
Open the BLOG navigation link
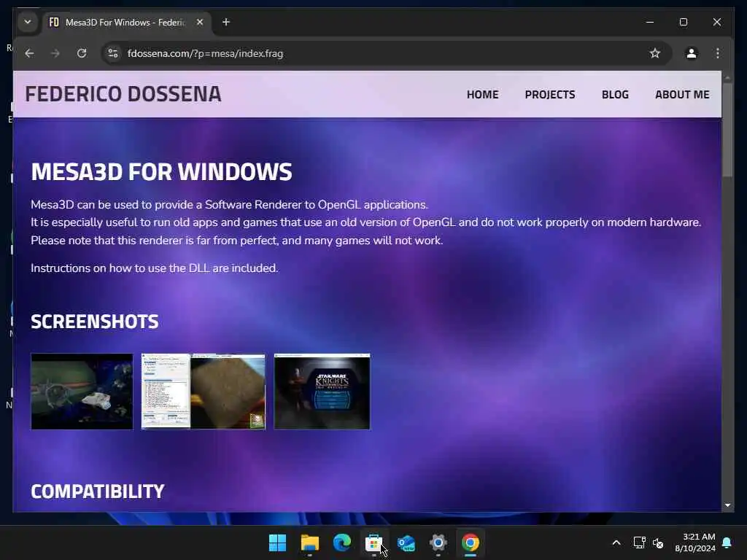tap(615, 94)
